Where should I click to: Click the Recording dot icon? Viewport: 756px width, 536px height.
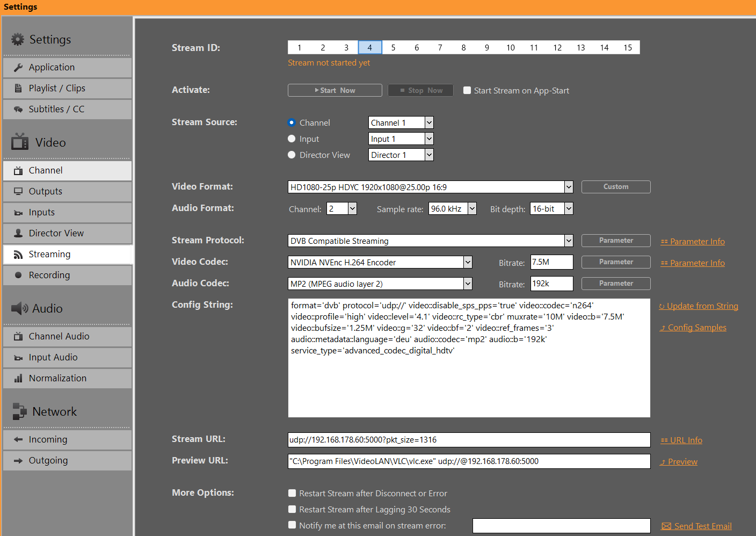coord(18,276)
